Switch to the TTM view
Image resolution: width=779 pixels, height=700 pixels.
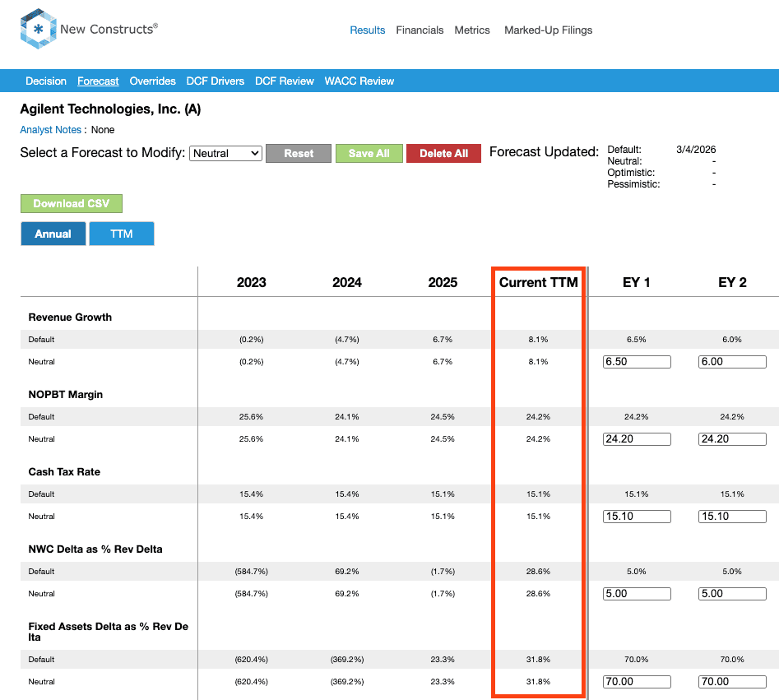click(122, 234)
